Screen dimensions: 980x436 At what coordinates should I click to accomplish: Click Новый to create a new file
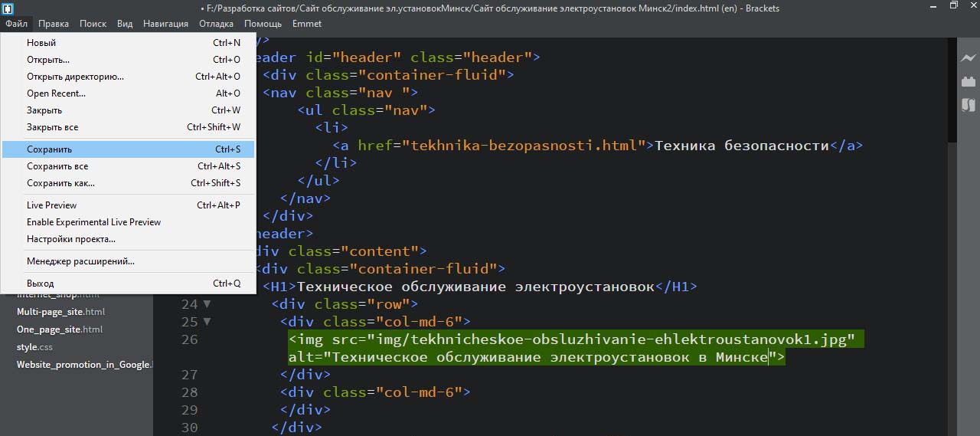point(41,43)
